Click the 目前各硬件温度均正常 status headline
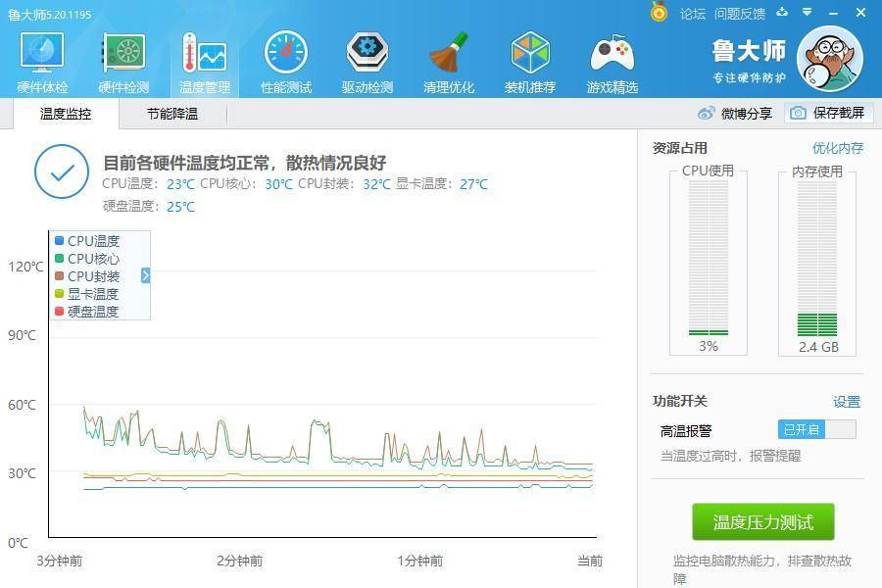This screenshot has height=588, width=882. tap(245, 163)
